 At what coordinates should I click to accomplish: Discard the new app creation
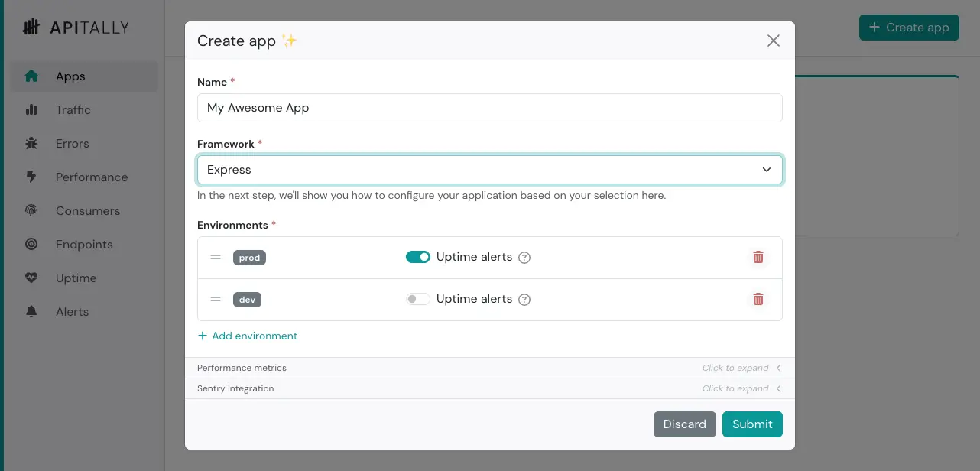(684, 424)
